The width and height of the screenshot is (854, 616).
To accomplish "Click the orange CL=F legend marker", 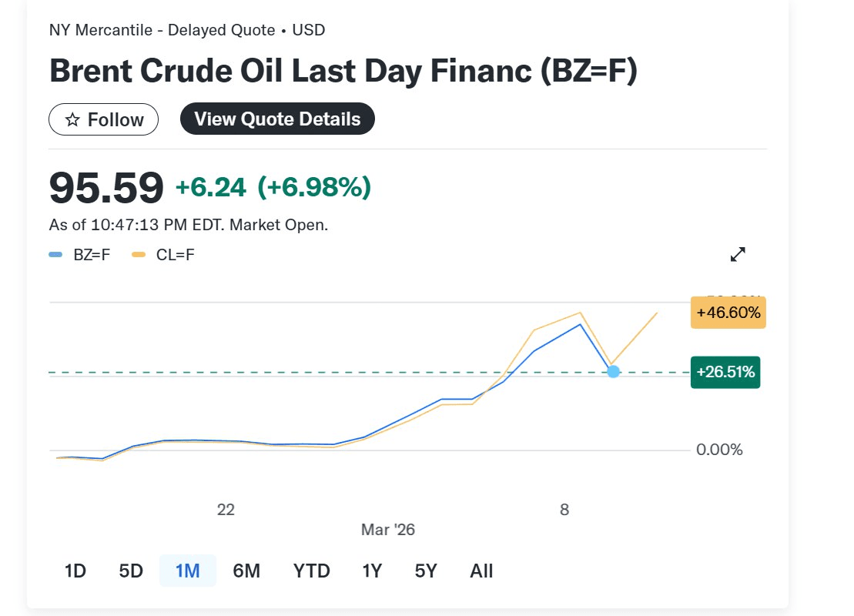I will 139,254.
